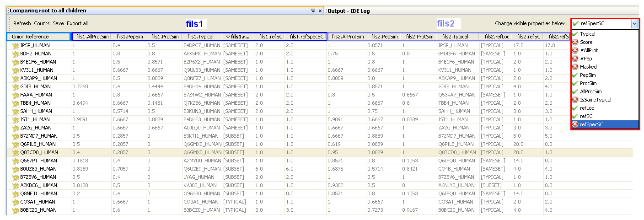Click the IPSP_HUMAN row protein icon

click(x=15, y=46)
